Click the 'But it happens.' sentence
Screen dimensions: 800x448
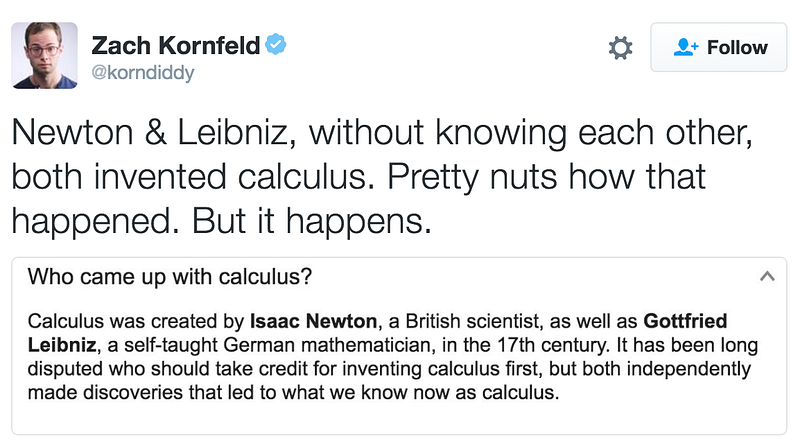tap(312, 221)
